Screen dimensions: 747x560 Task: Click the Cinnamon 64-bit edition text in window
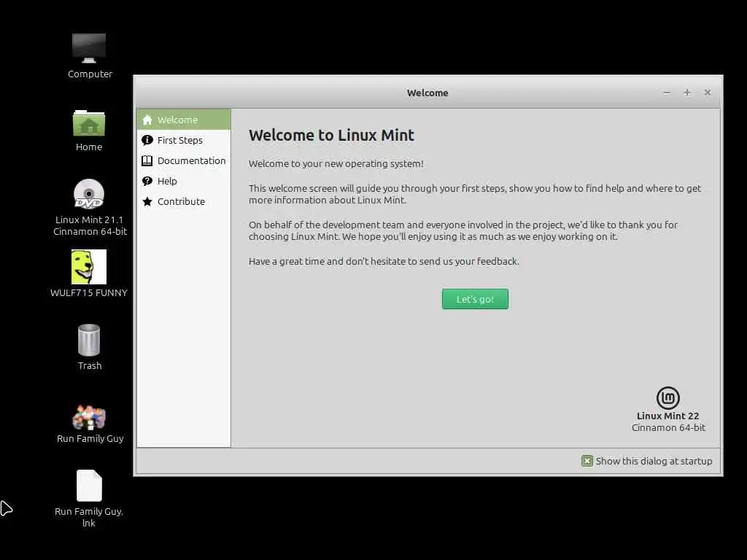[668, 427]
